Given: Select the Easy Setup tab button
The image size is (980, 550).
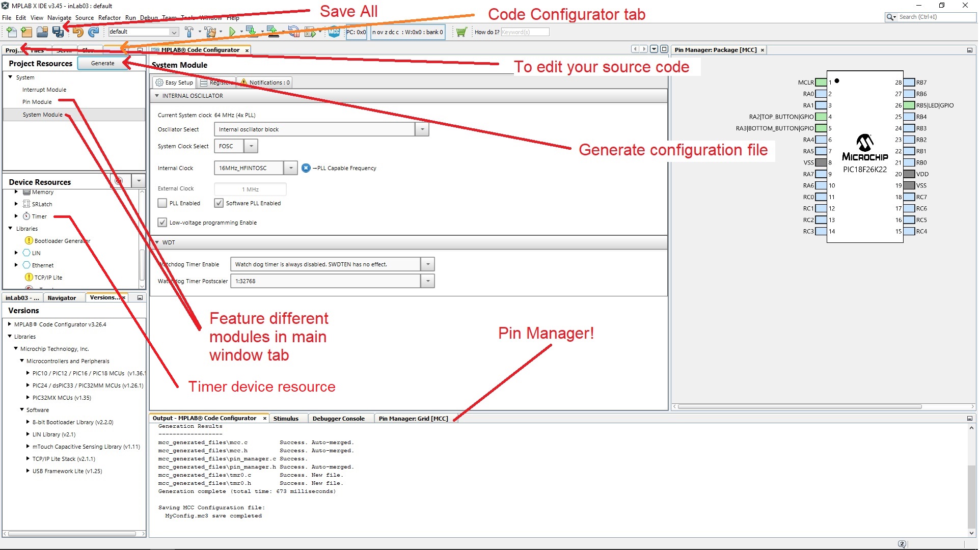Looking at the screenshot, I should (x=174, y=82).
